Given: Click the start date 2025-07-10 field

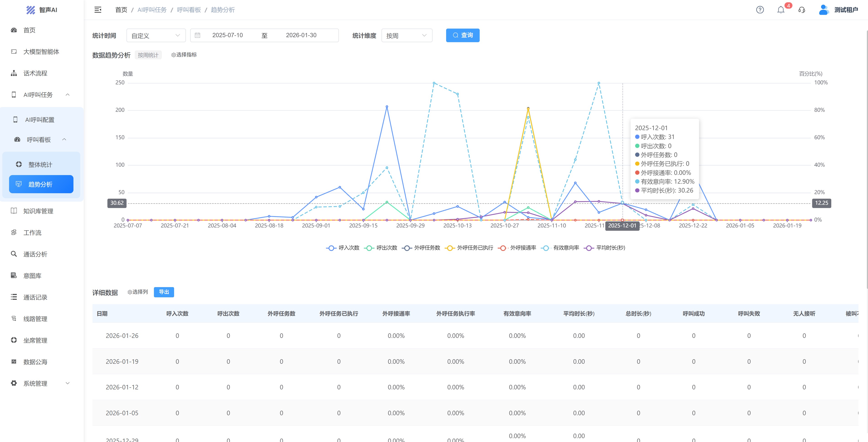Looking at the screenshot, I should 227,35.
